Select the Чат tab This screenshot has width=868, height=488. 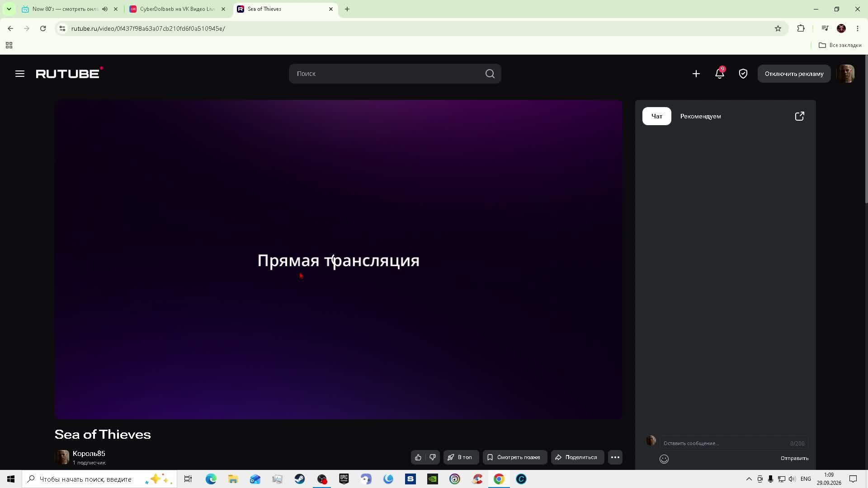tap(657, 116)
